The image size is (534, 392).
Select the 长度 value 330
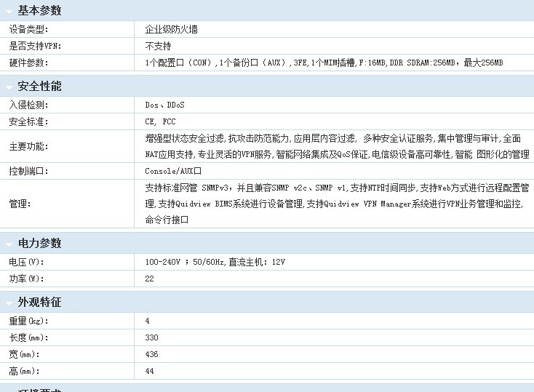click(x=151, y=337)
